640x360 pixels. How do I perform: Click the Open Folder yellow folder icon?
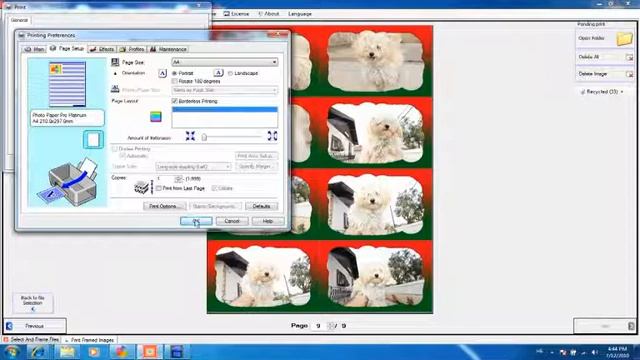click(x=624, y=39)
